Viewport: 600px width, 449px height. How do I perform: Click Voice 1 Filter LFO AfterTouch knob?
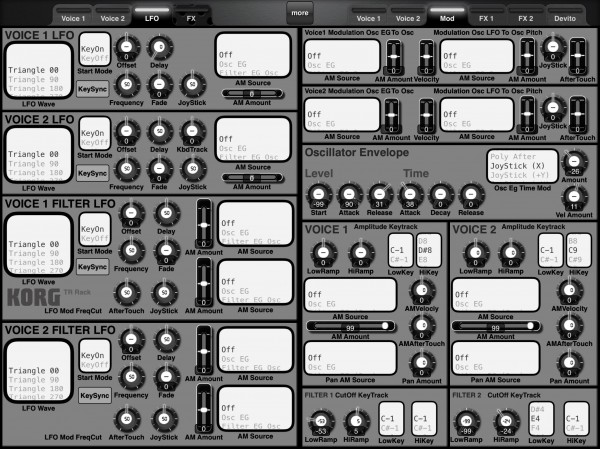tap(127, 293)
